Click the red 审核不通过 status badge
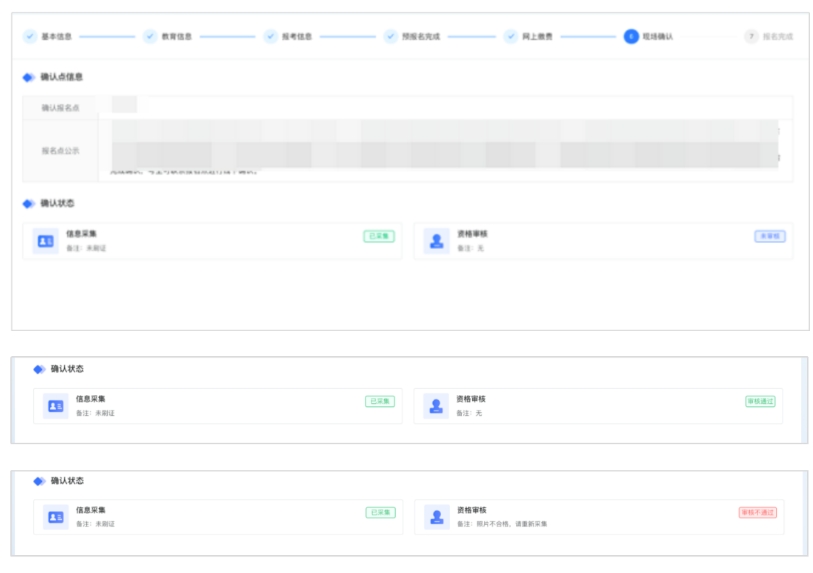Viewport: 813px width, 573px height. 758,512
